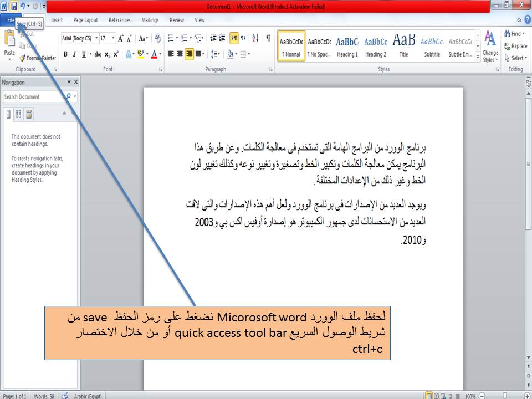532x399 pixels.
Task: Switch to View tab
Action: tap(199, 20)
